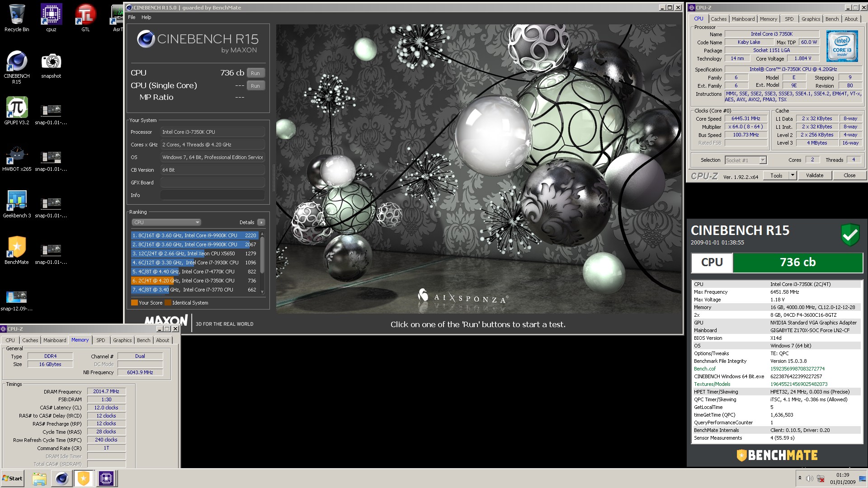Image resolution: width=868 pixels, height=488 pixels.
Task: Click the CPU-Z Tools button
Action: tap(776, 175)
